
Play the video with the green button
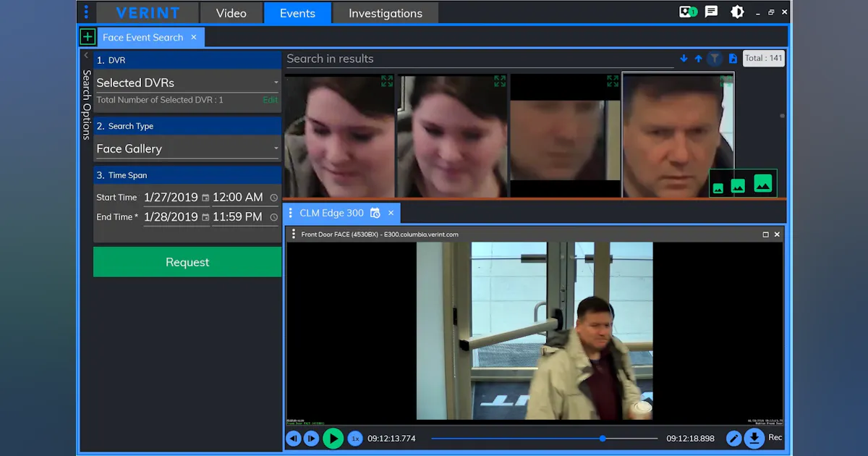point(333,438)
